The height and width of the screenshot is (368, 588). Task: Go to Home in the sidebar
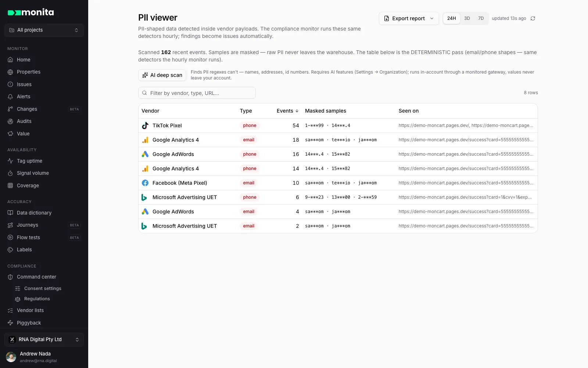(44, 60)
